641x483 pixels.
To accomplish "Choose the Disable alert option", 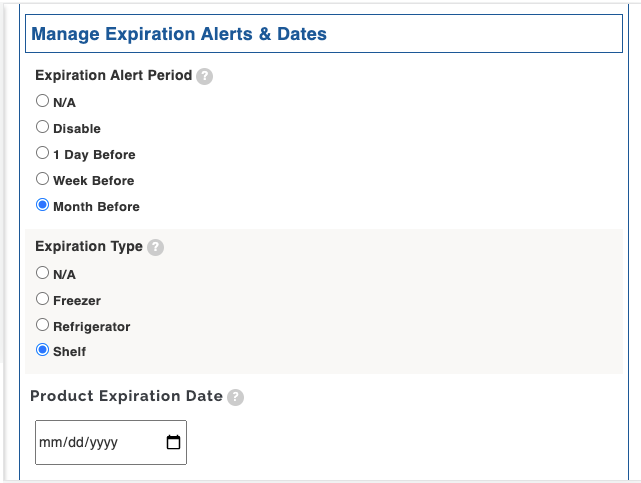I will 42,127.
